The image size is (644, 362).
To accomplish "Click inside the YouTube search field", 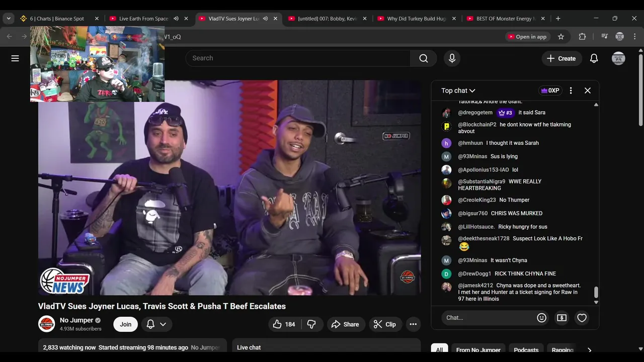I will tap(298, 58).
